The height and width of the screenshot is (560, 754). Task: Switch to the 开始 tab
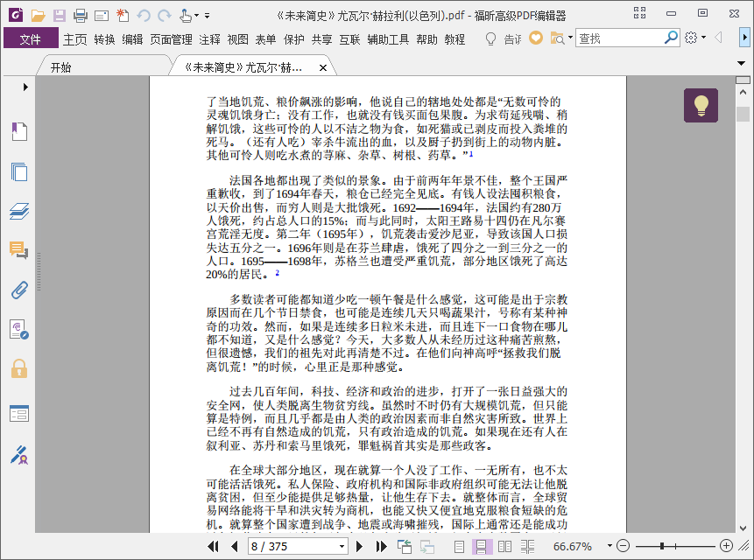point(60,67)
